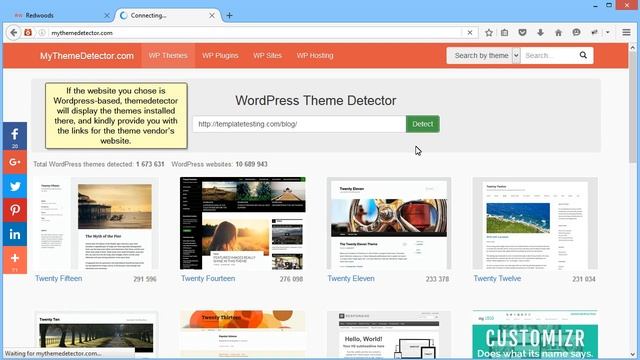Open WP Plugins menu item

coord(220,56)
